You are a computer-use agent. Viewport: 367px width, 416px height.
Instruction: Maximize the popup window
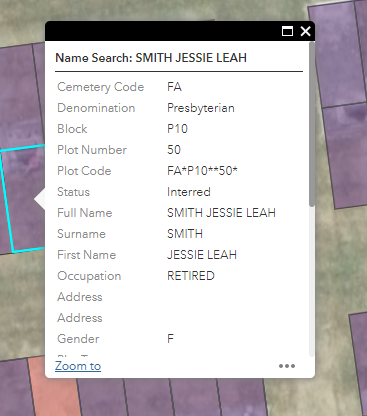point(287,31)
